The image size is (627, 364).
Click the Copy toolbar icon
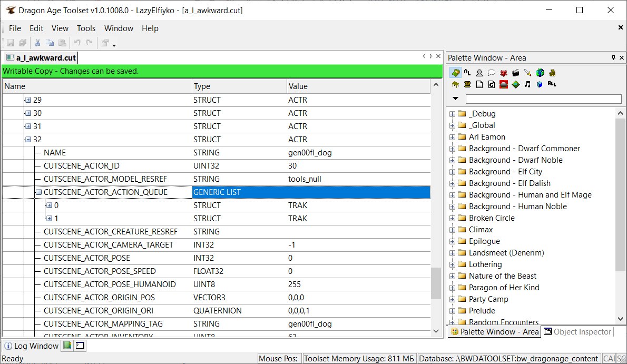pyautogui.click(x=50, y=43)
